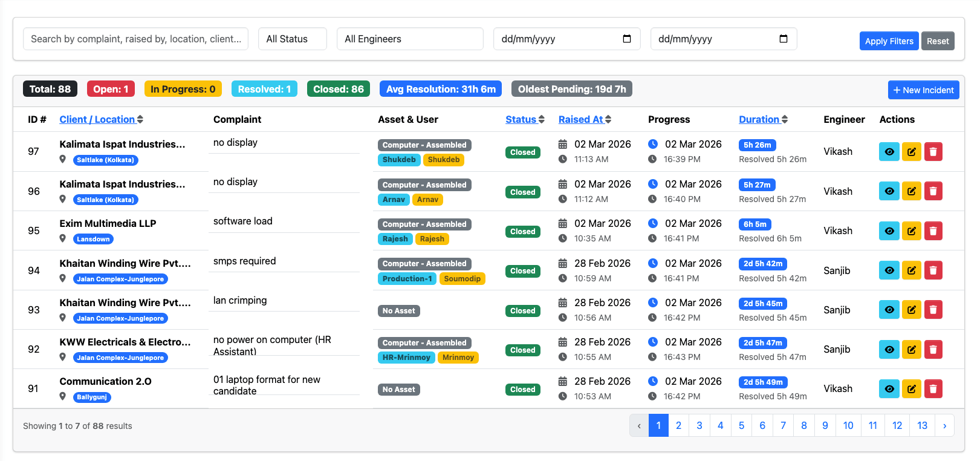Sort incidents by Duration column
Image resolution: width=980 pixels, height=461 pixels.
762,119
